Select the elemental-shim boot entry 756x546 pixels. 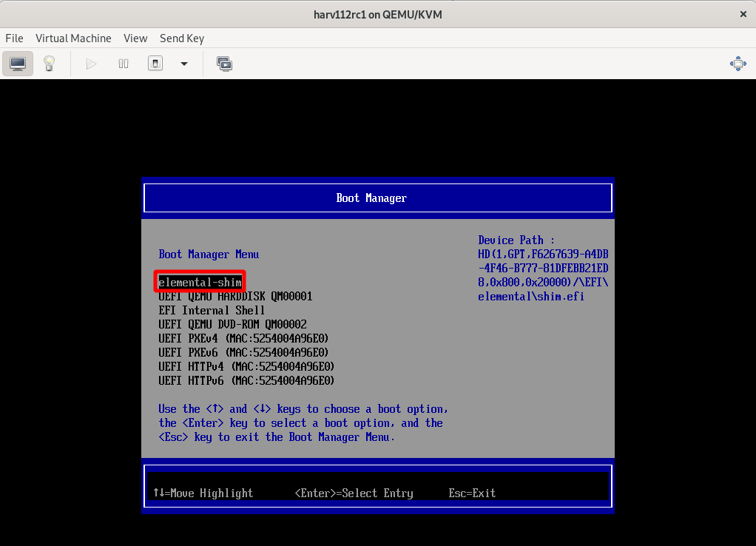coord(198,281)
